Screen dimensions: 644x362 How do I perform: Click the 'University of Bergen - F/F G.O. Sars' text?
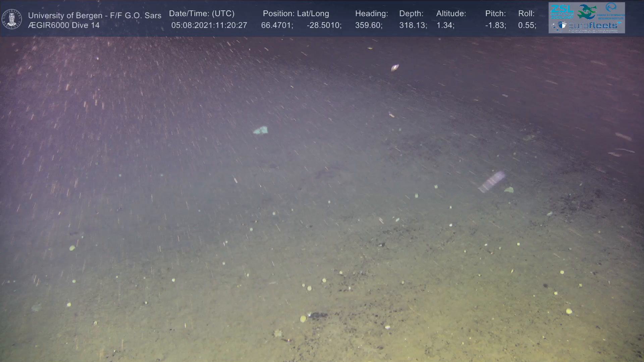(95, 15)
